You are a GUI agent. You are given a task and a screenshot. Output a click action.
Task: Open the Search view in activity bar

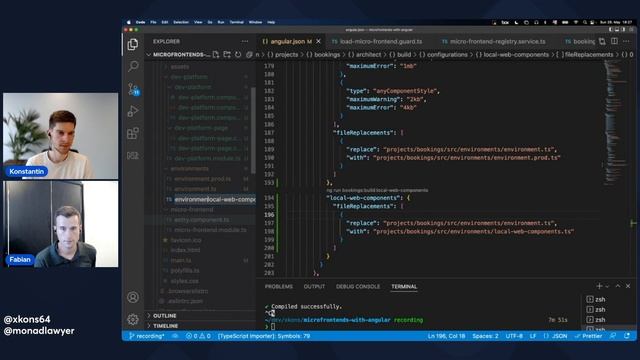pyautogui.click(x=133, y=66)
